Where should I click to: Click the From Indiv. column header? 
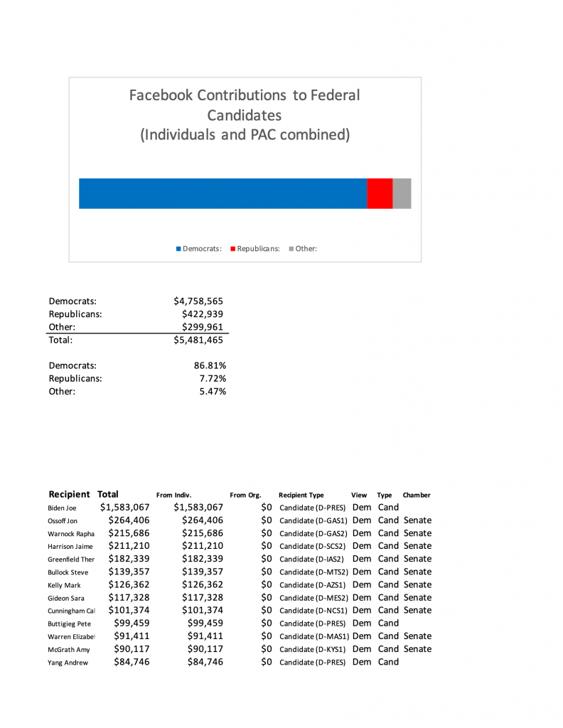coord(173,495)
